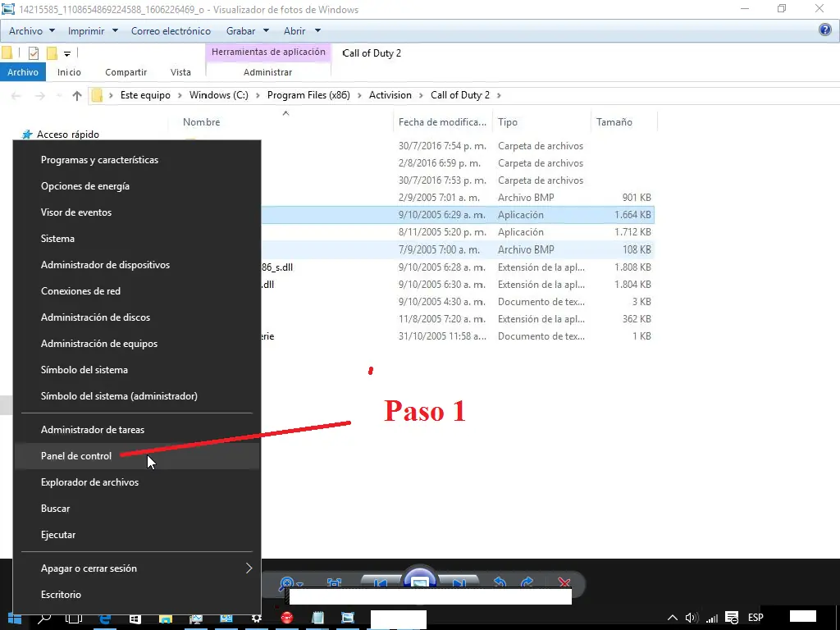
Task: Click the address bar folder icon
Action: click(97, 95)
